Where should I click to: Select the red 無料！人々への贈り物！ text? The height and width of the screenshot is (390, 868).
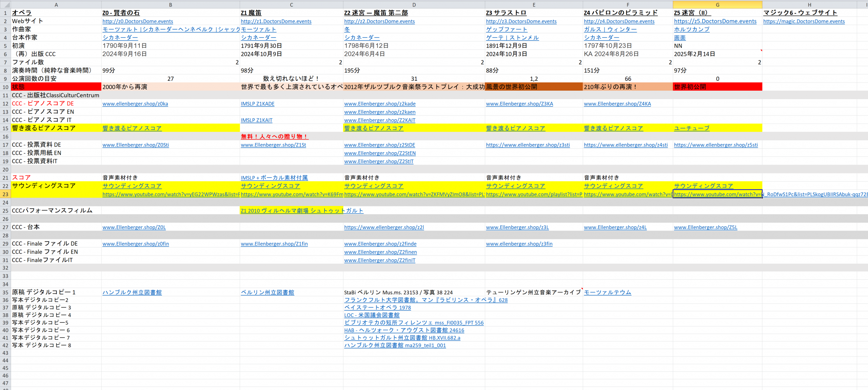click(274, 136)
